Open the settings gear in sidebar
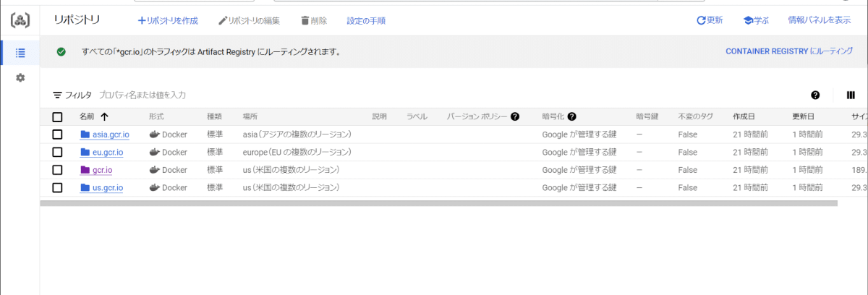The image size is (868, 295). coord(20,77)
